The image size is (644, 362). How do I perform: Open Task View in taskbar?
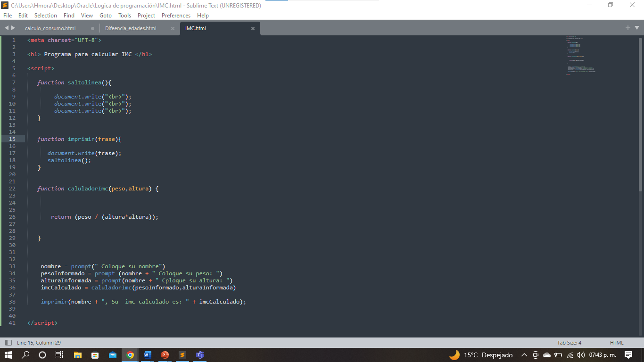59,355
